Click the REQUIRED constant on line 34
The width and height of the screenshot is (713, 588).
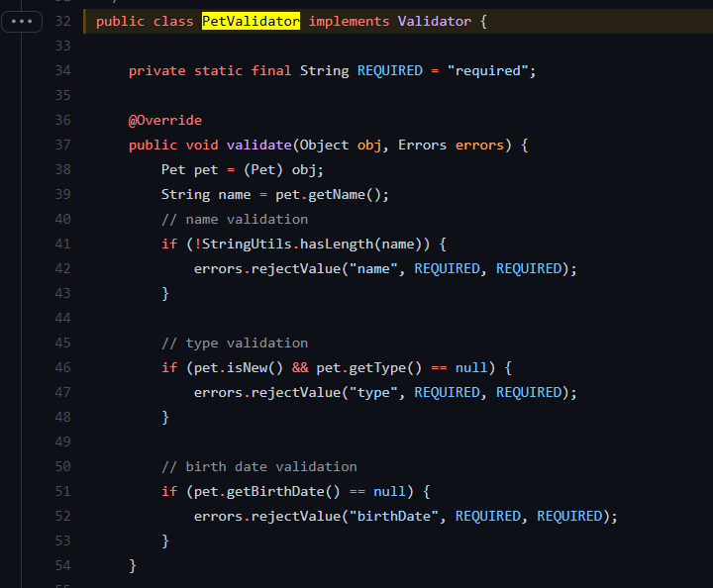(390, 71)
